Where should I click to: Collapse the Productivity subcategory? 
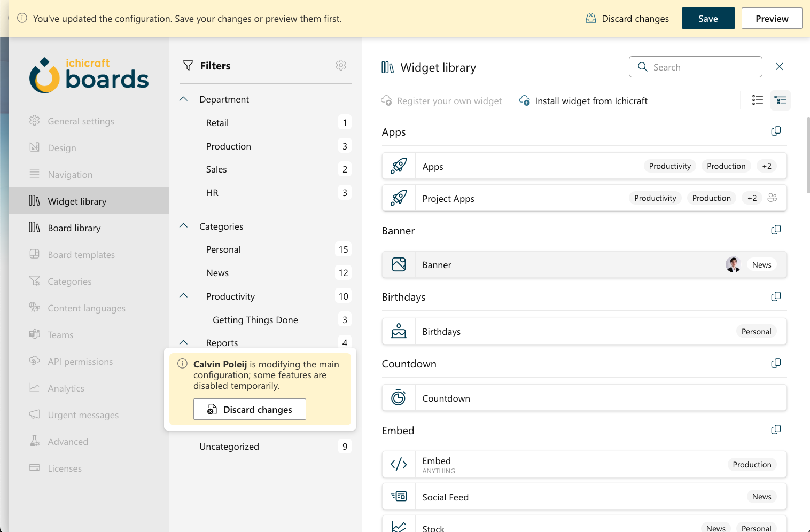(x=184, y=296)
